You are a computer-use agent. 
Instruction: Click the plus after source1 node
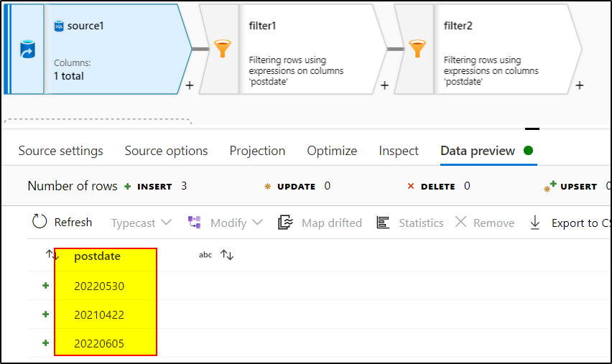pos(190,85)
